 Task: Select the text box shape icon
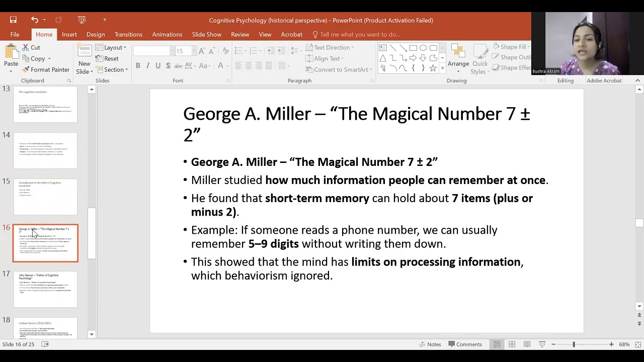(383, 48)
